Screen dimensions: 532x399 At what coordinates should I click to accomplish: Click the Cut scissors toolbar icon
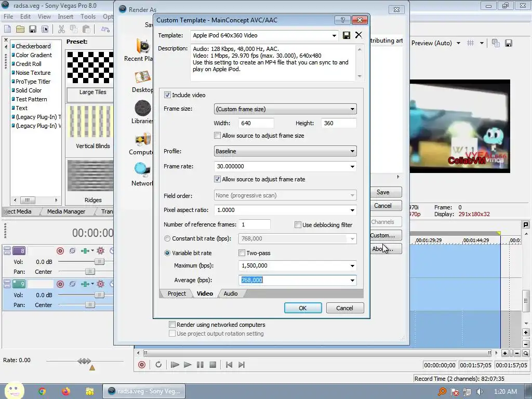(61, 29)
